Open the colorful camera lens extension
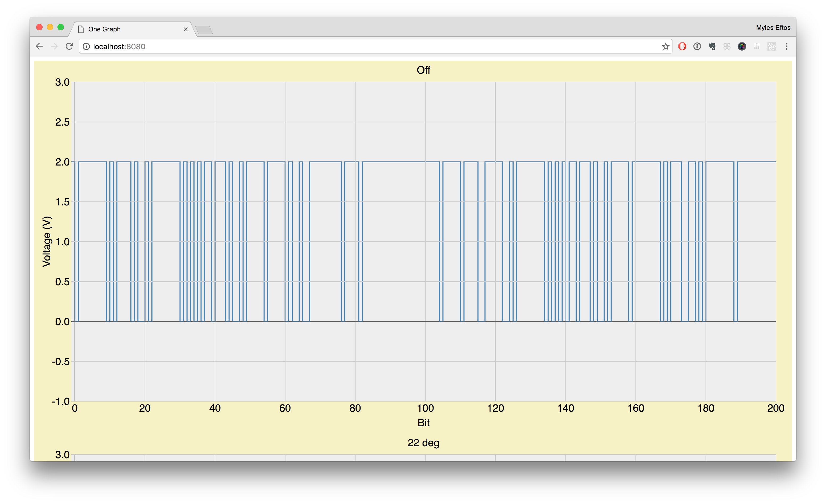The height and width of the screenshot is (504, 826). [x=742, y=46]
